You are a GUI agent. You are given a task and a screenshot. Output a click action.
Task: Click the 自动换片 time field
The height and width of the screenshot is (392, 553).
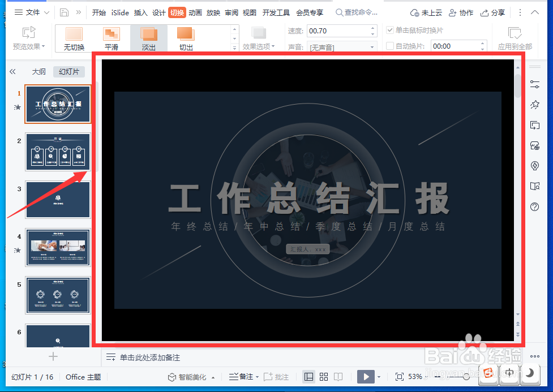coord(455,46)
